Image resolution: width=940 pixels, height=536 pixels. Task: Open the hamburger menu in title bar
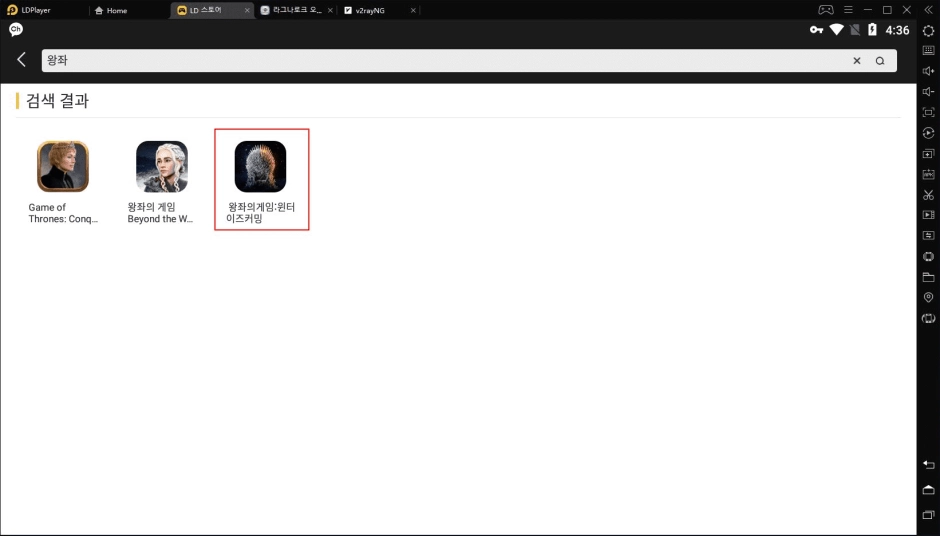point(848,10)
